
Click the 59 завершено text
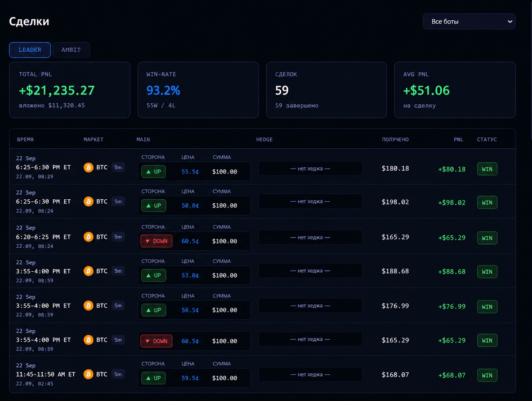click(x=297, y=106)
